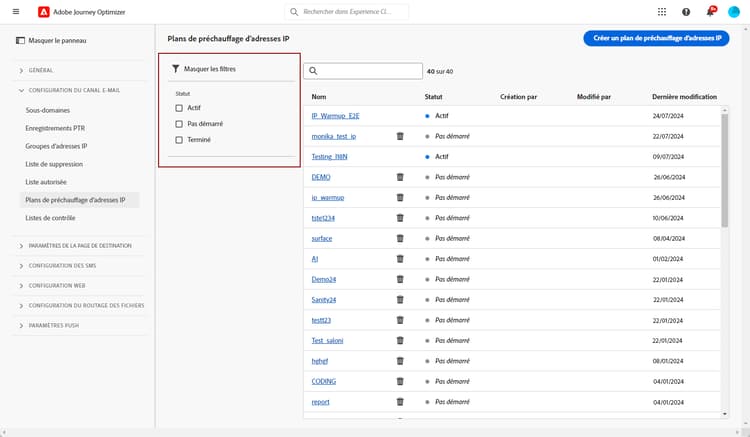Open the user profile avatar
The width and height of the screenshot is (750, 437).
tap(735, 12)
